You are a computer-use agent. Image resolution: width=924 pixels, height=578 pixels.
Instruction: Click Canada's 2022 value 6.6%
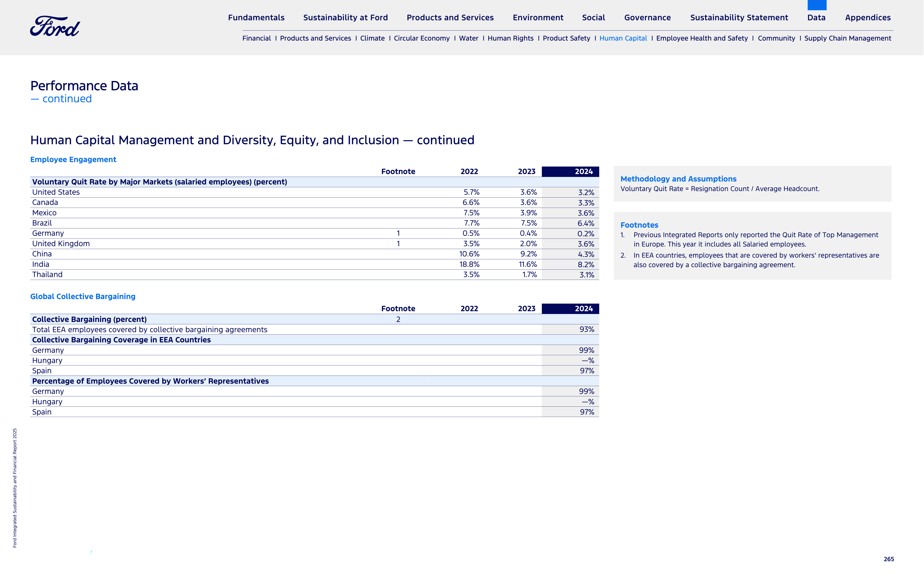click(471, 203)
